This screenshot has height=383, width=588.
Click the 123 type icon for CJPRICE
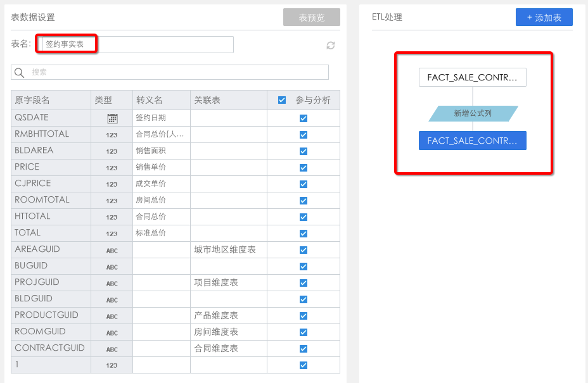point(112,184)
